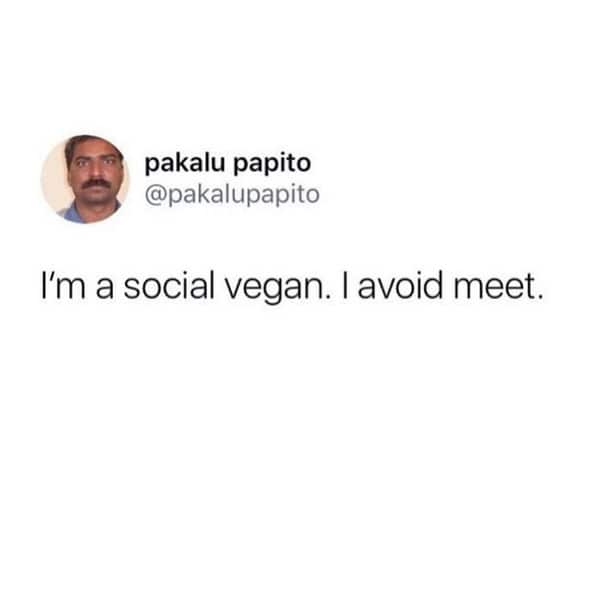The width and height of the screenshot is (599, 599).
Task: Open pakalu papito's profile picture
Action: tap(85, 179)
